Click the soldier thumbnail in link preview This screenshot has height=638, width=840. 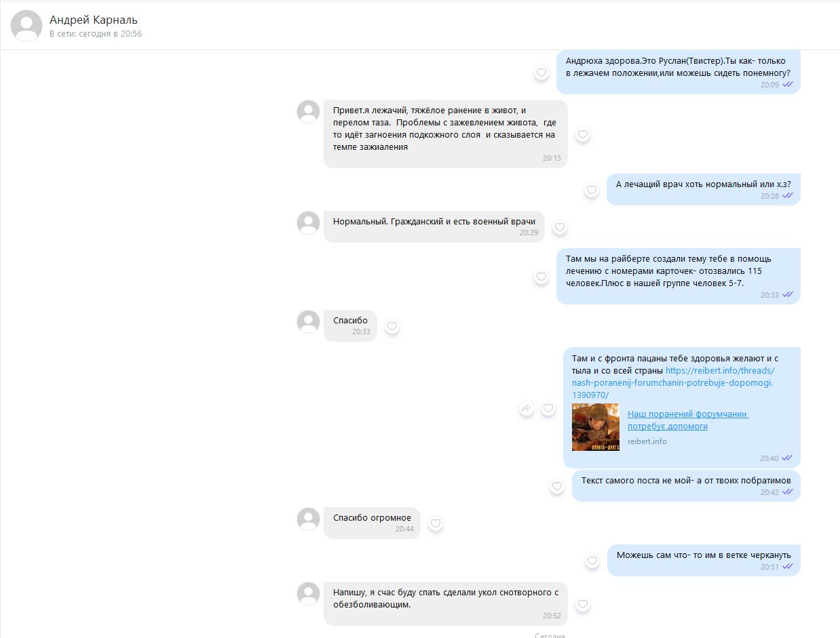pyautogui.click(x=595, y=427)
